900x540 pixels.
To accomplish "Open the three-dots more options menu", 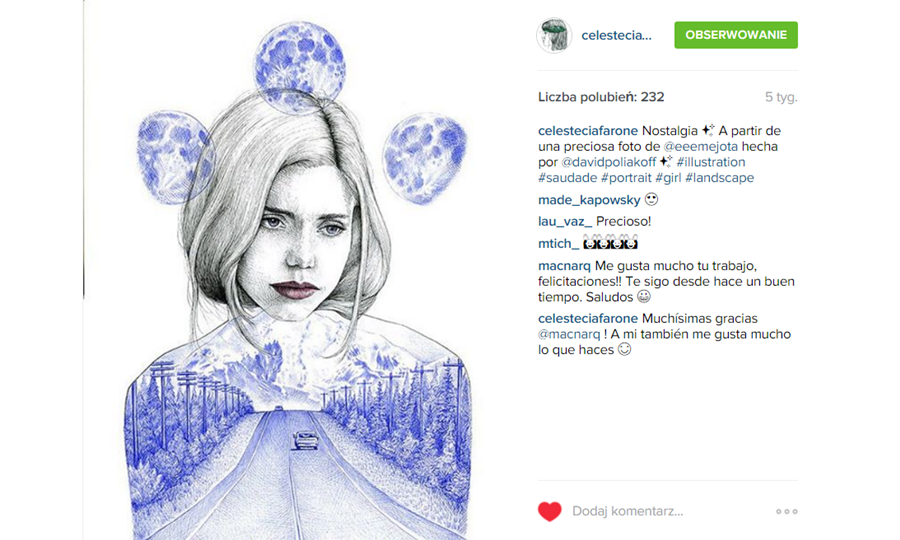I will tap(786, 511).
